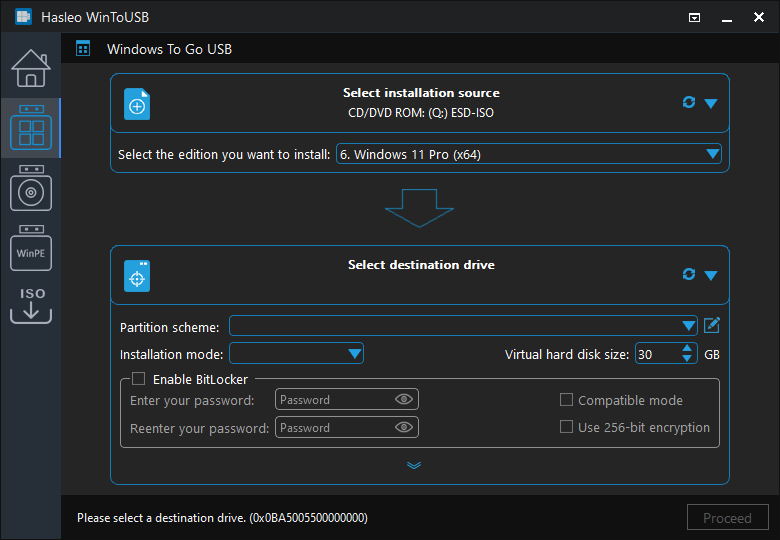Screen dimensions: 780x540
Task: Decrease virtual hard disk size
Action: (687, 359)
